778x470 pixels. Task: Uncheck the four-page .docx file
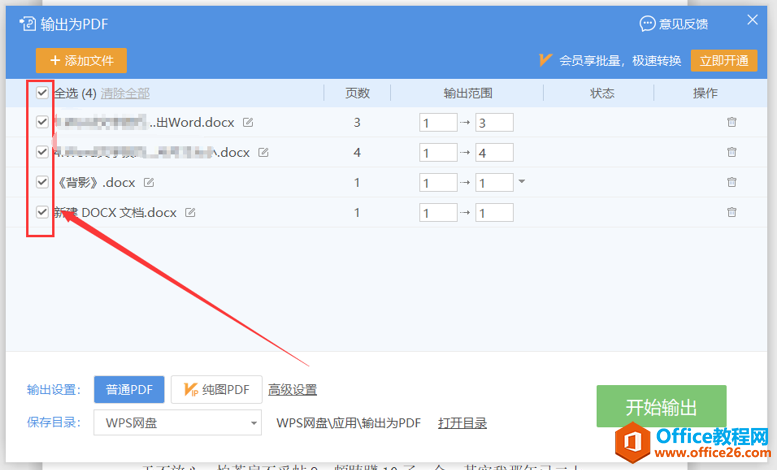[x=42, y=152]
